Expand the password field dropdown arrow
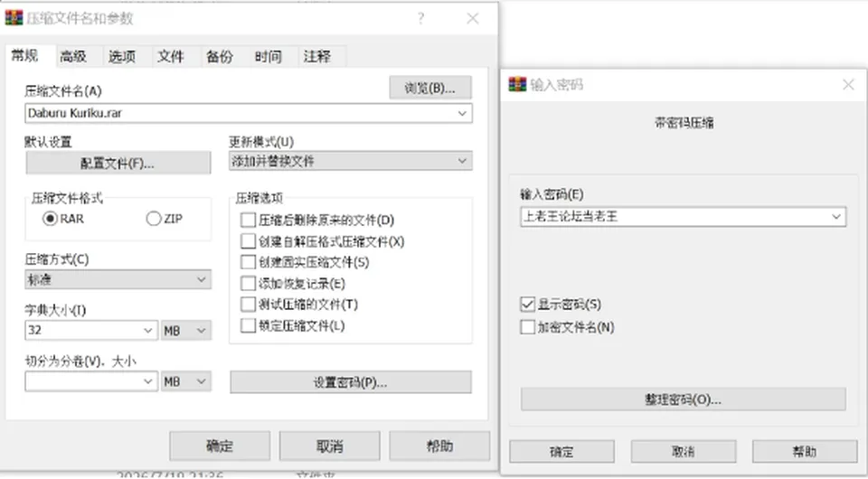 836,217
